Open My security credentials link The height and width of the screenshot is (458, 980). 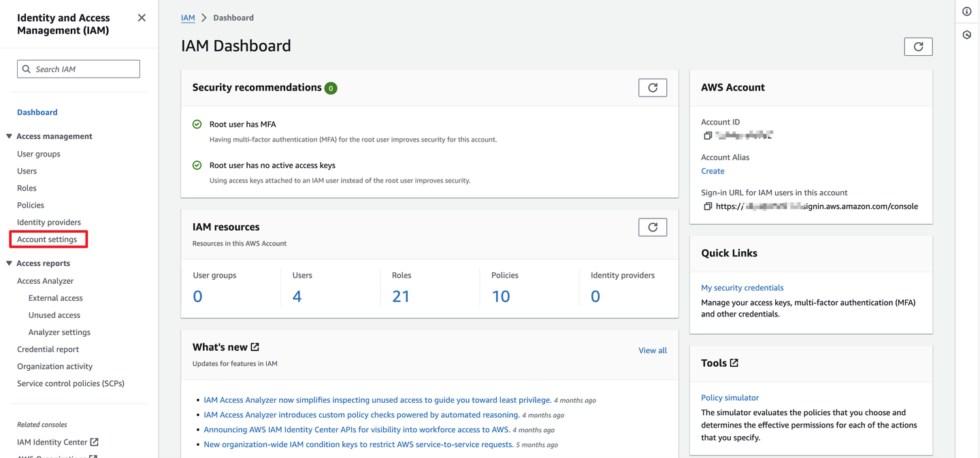click(x=742, y=288)
